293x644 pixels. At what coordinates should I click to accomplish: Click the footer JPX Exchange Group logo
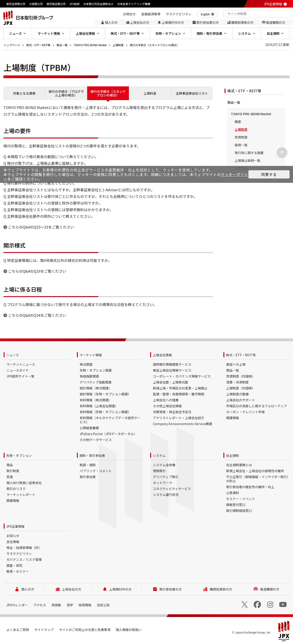click(x=283, y=631)
